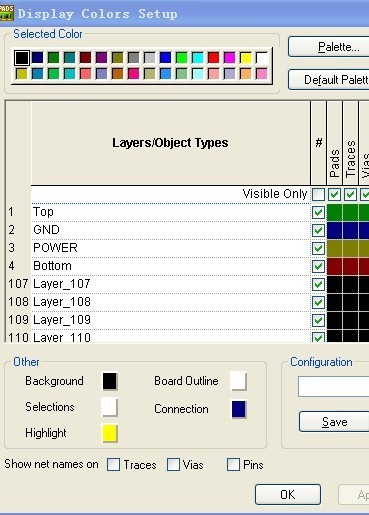
Task: Select the navy blue palette swatch
Action: tap(37, 58)
